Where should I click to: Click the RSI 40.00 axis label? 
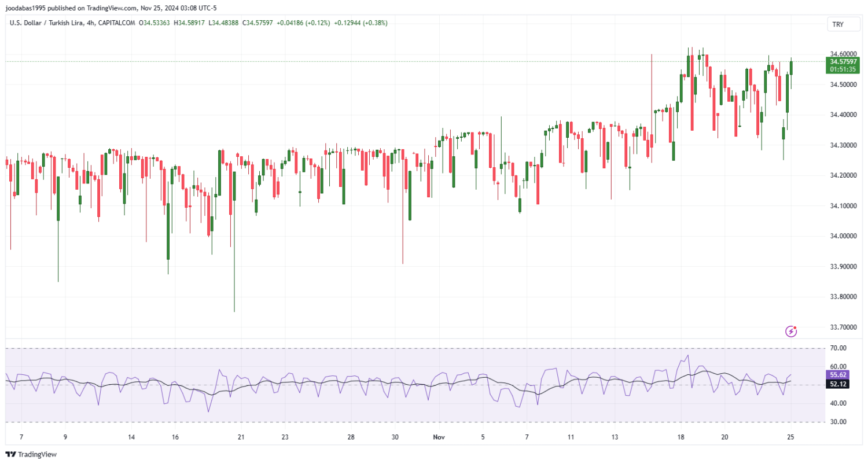click(838, 403)
